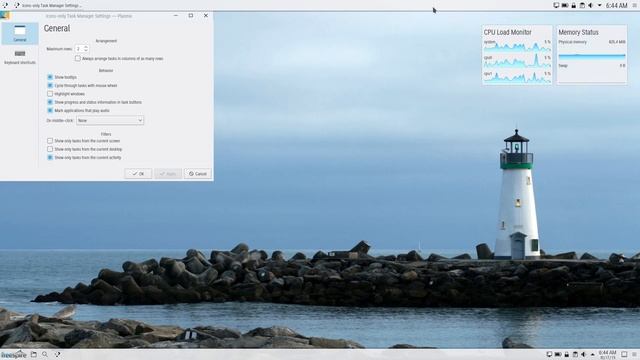Click the Maximum rows spinbox field

pyautogui.click(x=82, y=49)
